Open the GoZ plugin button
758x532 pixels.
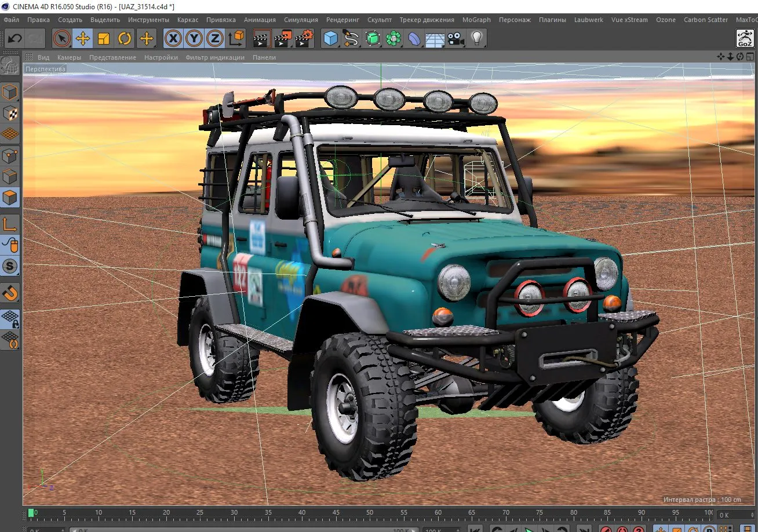coord(745,39)
